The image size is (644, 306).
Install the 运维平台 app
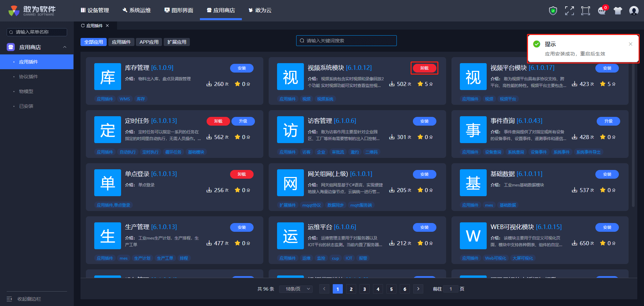(x=425, y=227)
